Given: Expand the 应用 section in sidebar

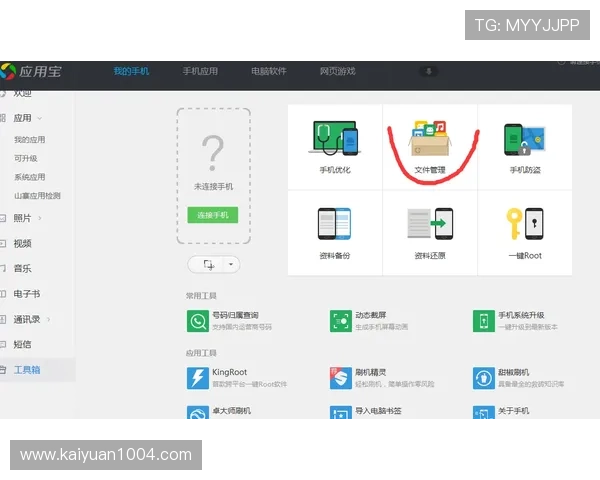Looking at the screenshot, I should [39, 118].
